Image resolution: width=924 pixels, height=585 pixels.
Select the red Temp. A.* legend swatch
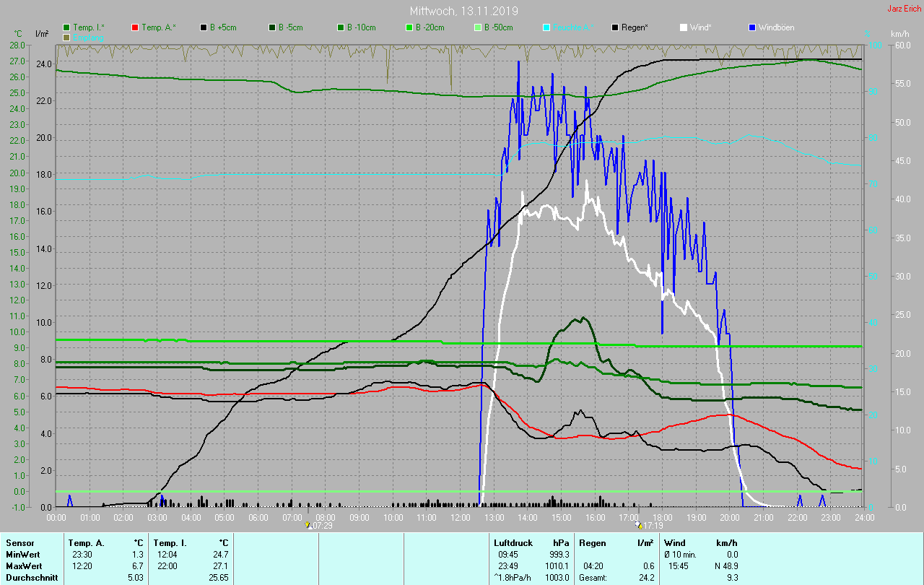coord(135,27)
